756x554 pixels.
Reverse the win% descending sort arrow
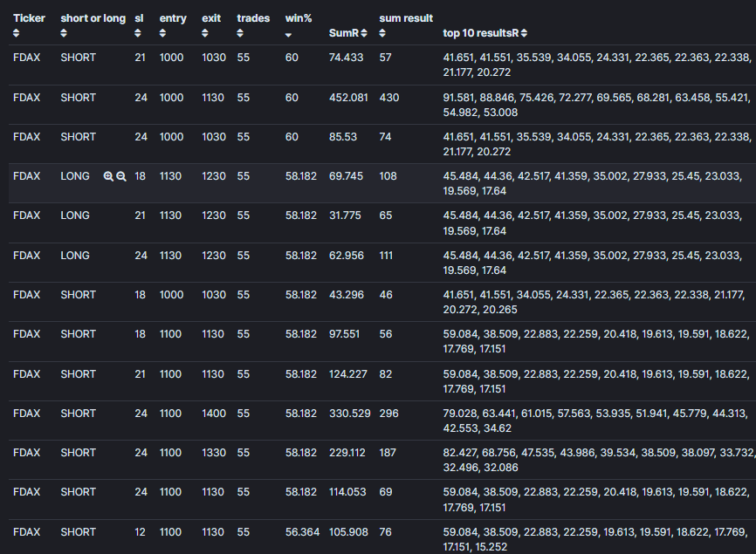[288, 35]
